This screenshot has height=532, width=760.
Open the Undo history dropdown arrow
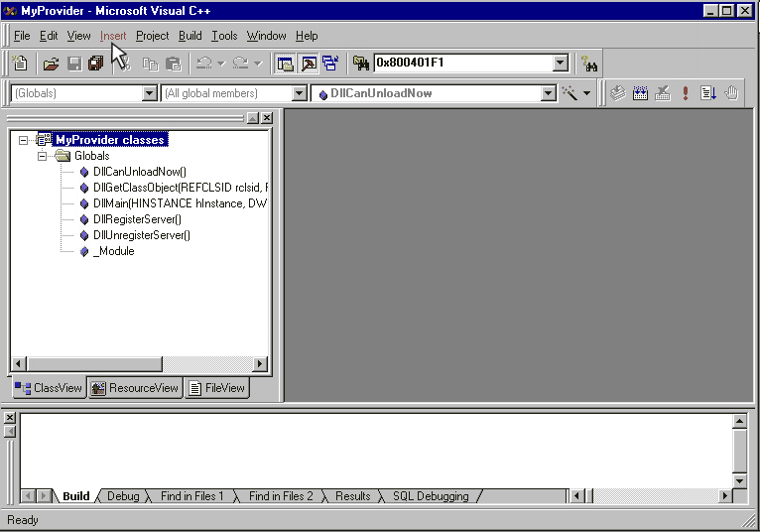(221, 64)
